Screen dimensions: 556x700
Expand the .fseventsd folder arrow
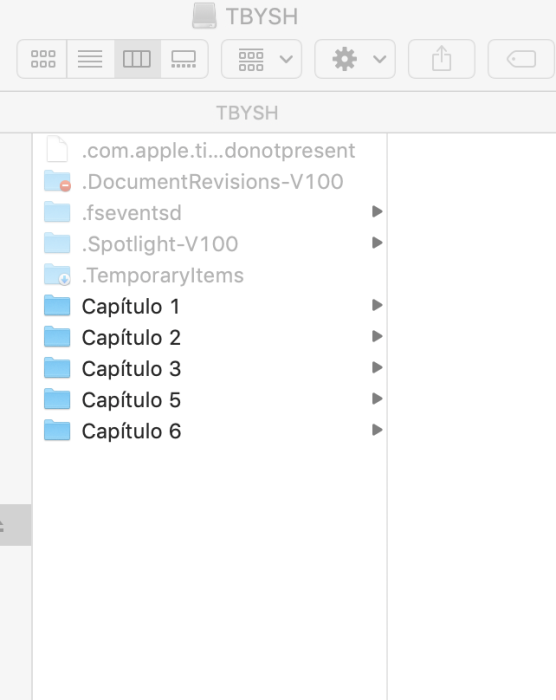coord(377,212)
